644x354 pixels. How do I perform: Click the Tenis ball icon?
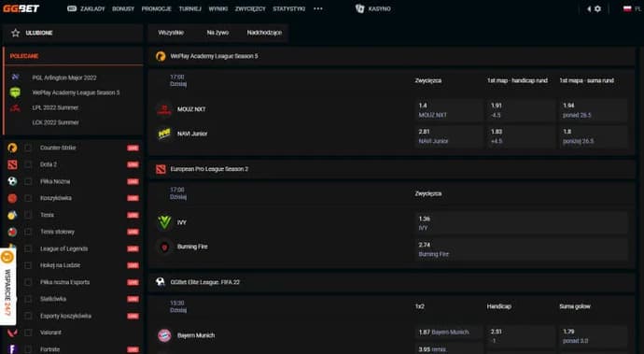click(12, 215)
